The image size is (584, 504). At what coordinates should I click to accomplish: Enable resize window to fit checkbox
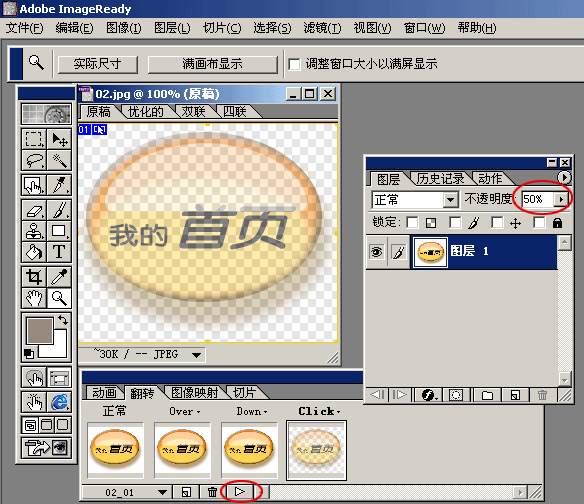294,64
